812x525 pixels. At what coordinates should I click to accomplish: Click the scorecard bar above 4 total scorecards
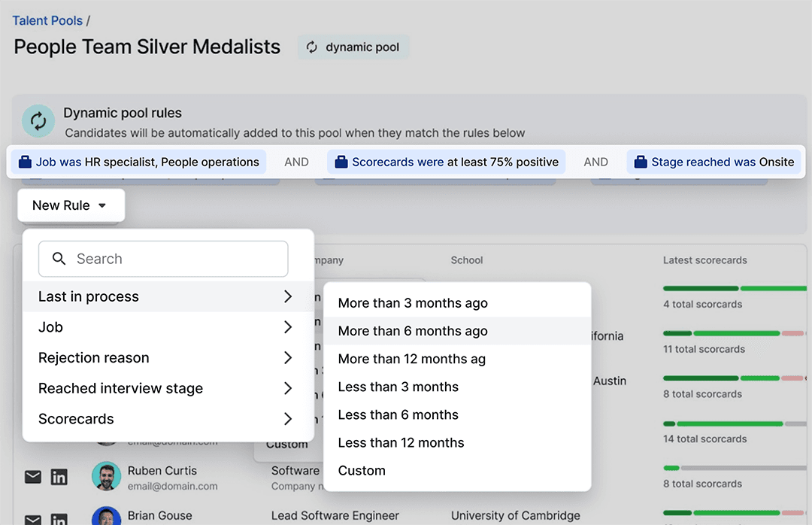tap(733, 289)
